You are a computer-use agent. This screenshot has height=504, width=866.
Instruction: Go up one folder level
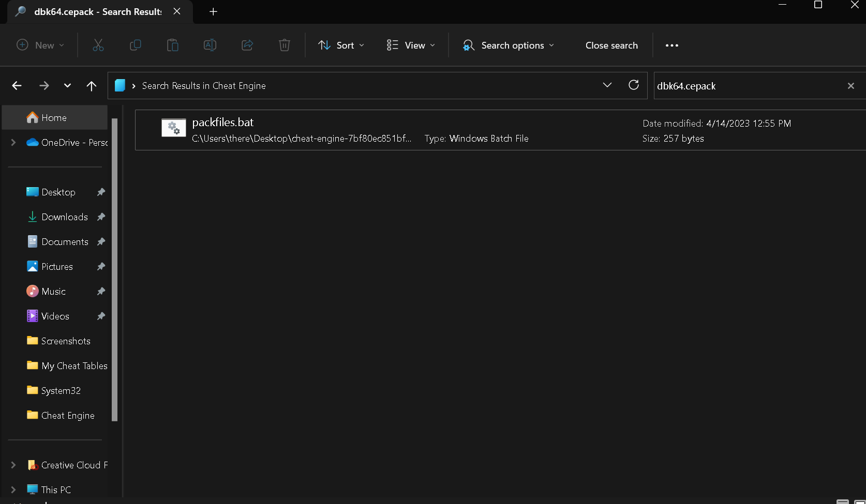pos(92,86)
